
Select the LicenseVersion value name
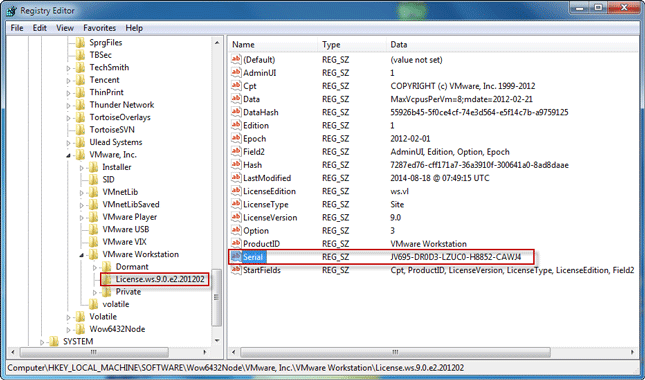[270, 218]
